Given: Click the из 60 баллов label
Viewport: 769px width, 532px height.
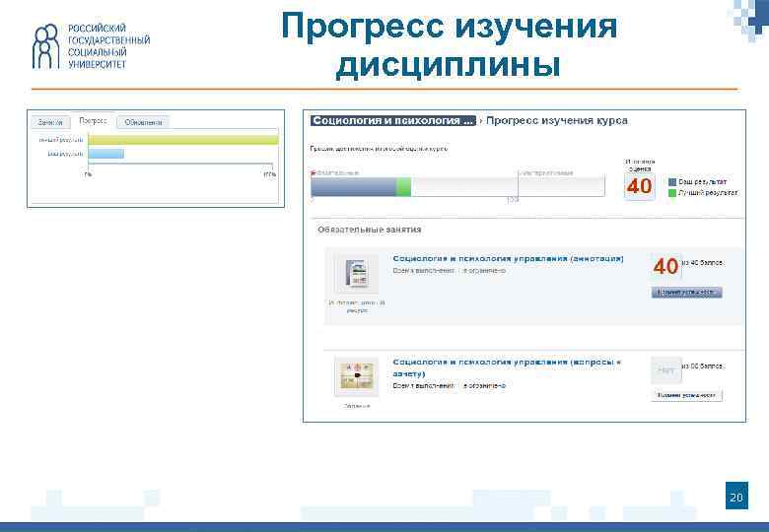Looking at the screenshot, I should click(702, 366).
